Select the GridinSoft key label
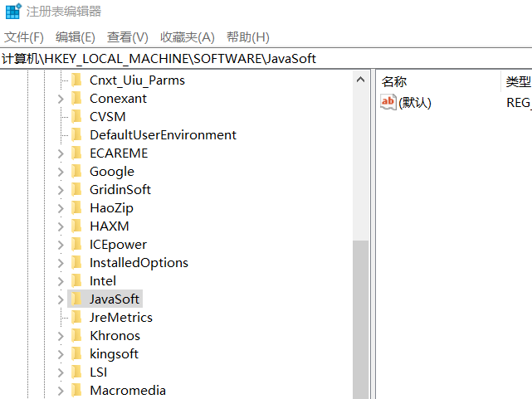532x399 pixels. (120, 190)
